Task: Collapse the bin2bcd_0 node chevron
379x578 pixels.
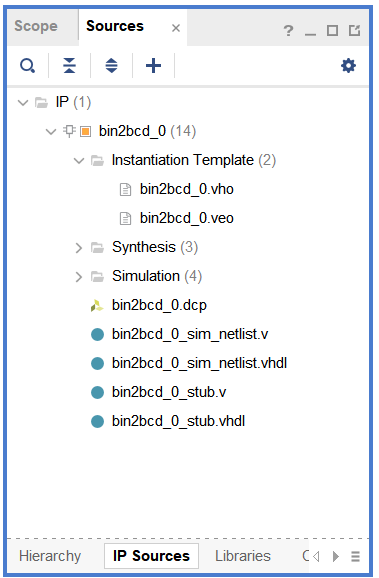Action: (51, 132)
